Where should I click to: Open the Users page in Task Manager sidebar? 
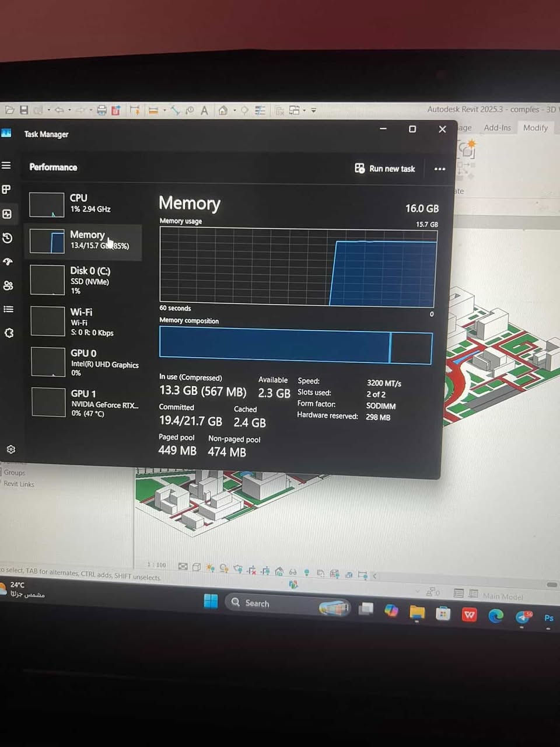point(8,285)
